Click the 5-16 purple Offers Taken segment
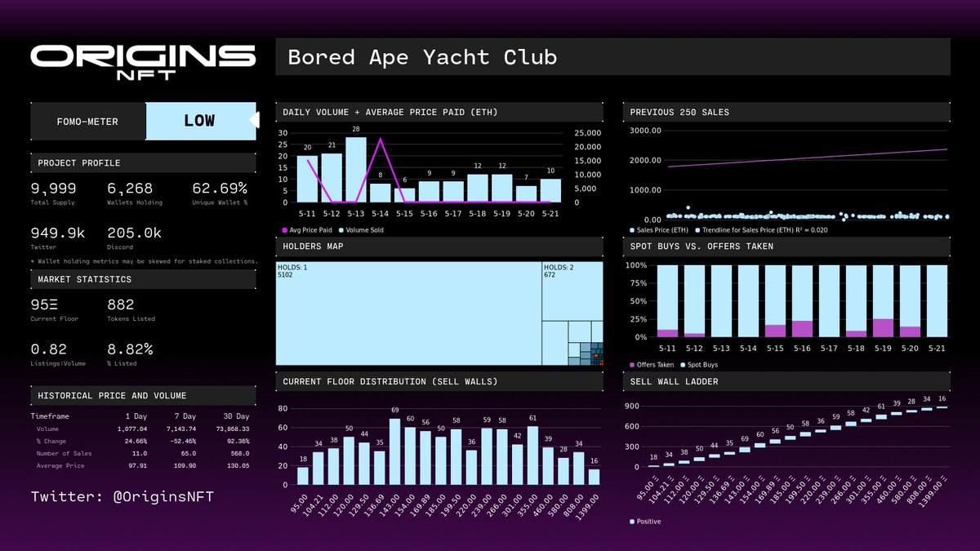The image size is (980, 551). (802, 328)
